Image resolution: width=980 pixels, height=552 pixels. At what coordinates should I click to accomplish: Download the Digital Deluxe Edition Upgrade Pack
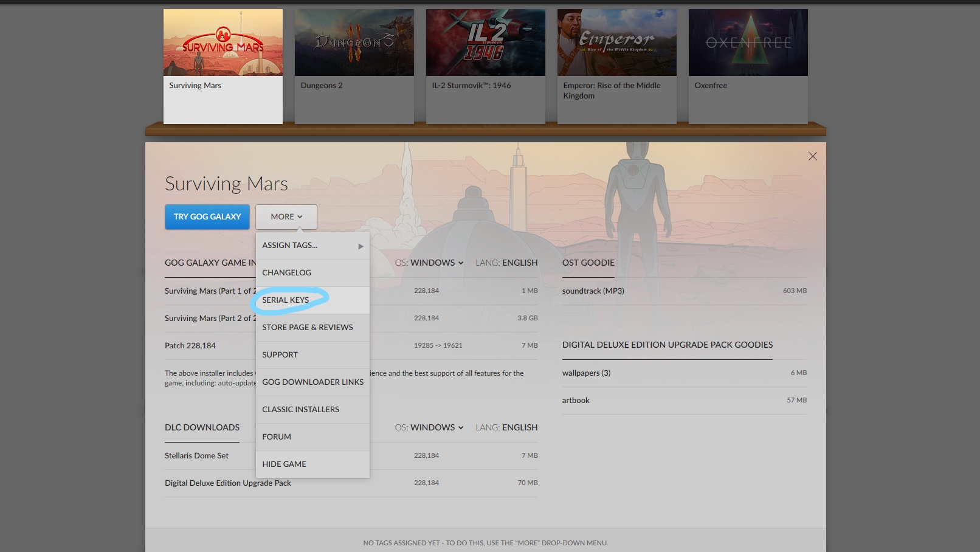click(x=351, y=483)
